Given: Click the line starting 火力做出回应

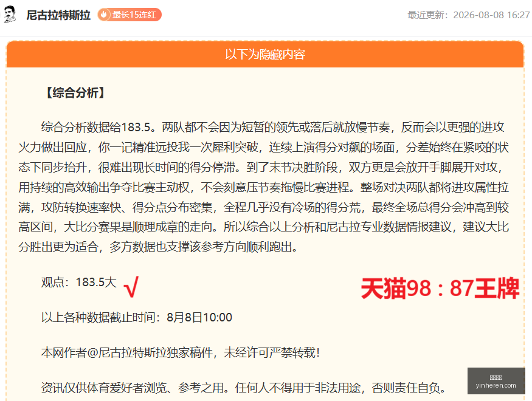Looking at the screenshot, I should coord(264,147).
